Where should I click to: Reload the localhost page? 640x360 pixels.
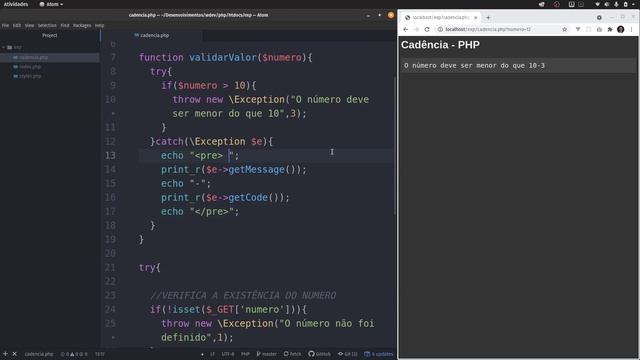tap(427, 29)
